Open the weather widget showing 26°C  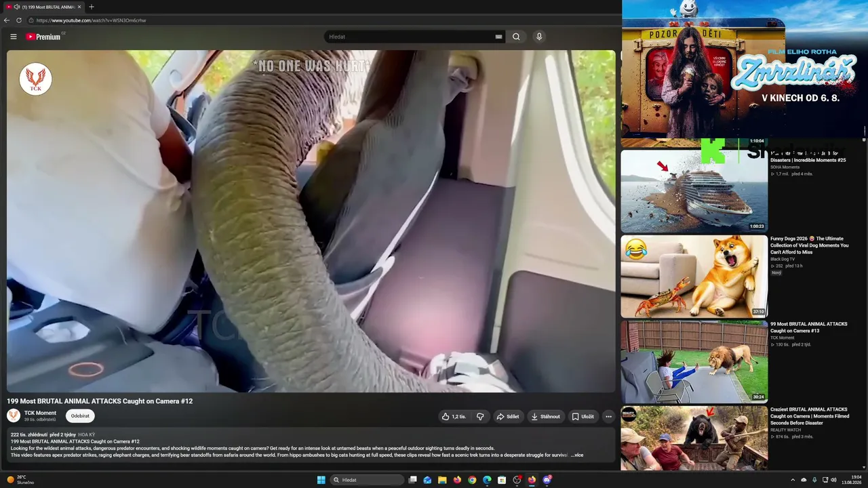(20, 480)
